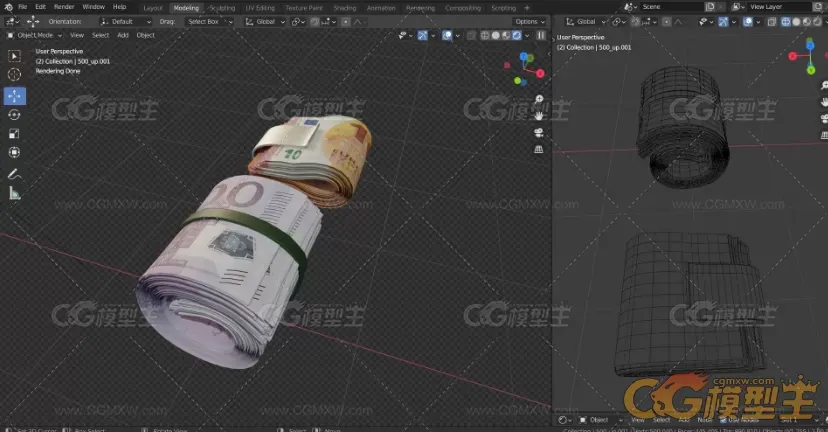Image resolution: width=828 pixels, height=432 pixels.
Task: Open the Object Mode dropdown
Action: (x=35, y=35)
